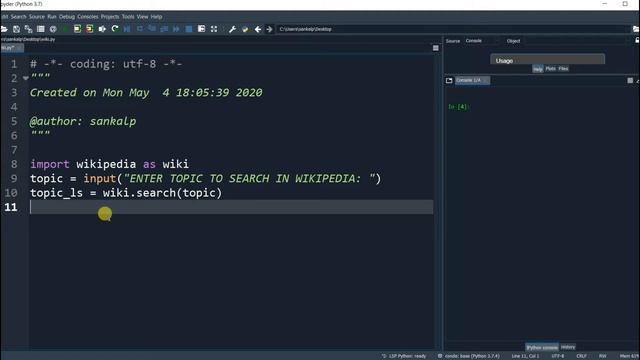Click the debug Step icon
This screenshot has height=360, width=640.
click(140, 29)
